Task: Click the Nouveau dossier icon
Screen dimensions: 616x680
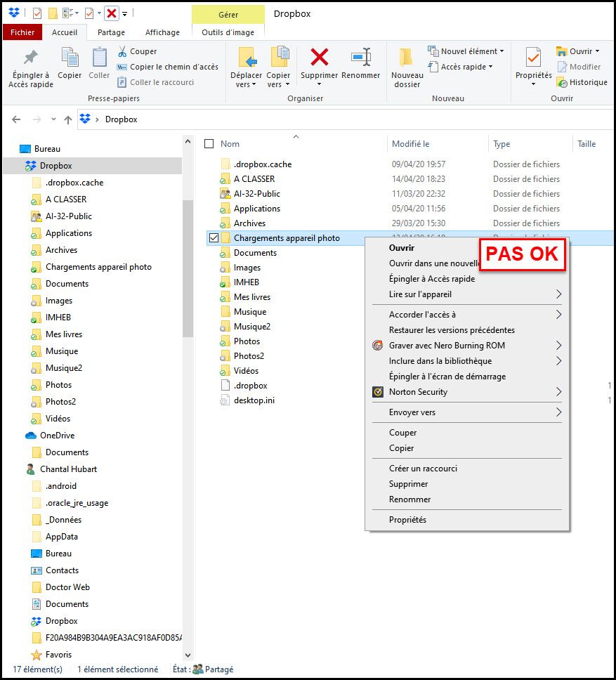Action: 407,57
